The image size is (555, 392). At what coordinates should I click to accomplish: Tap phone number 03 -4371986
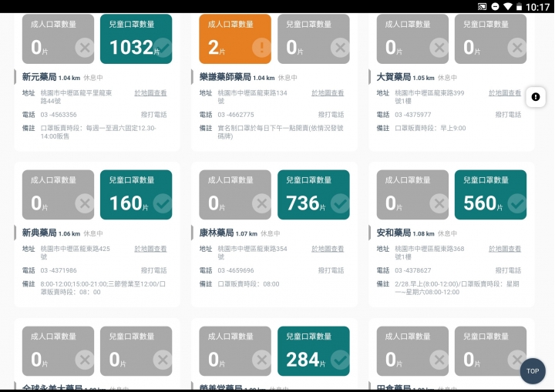59,270
